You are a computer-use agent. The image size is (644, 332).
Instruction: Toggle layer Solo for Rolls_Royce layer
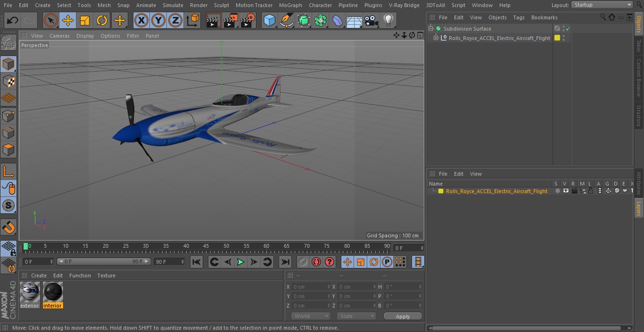pos(557,191)
